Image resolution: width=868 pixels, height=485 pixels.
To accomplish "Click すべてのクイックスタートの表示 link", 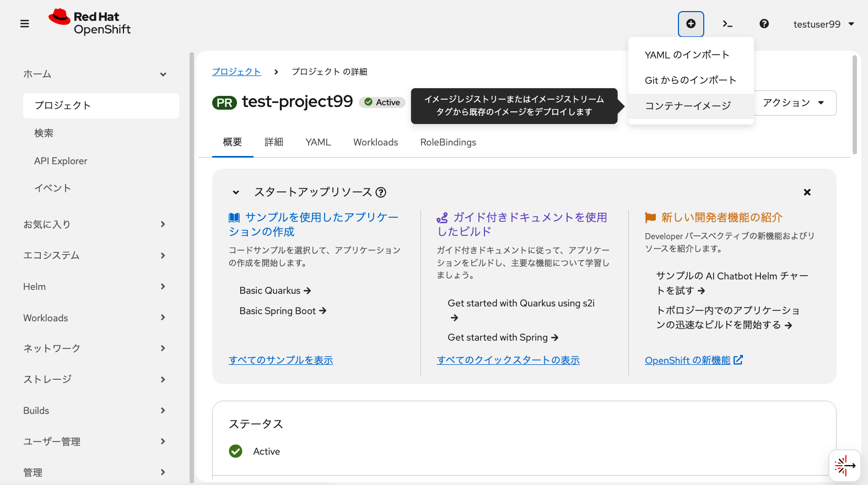I will click(508, 360).
